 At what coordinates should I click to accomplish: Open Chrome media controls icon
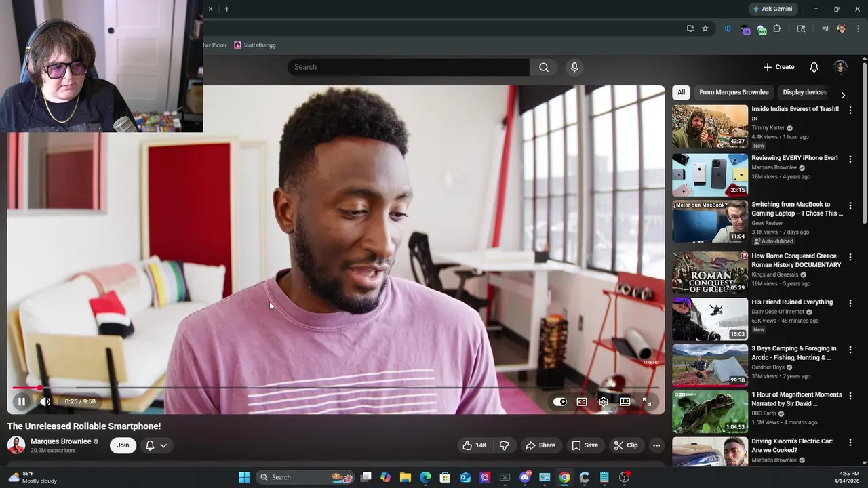coord(825,28)
